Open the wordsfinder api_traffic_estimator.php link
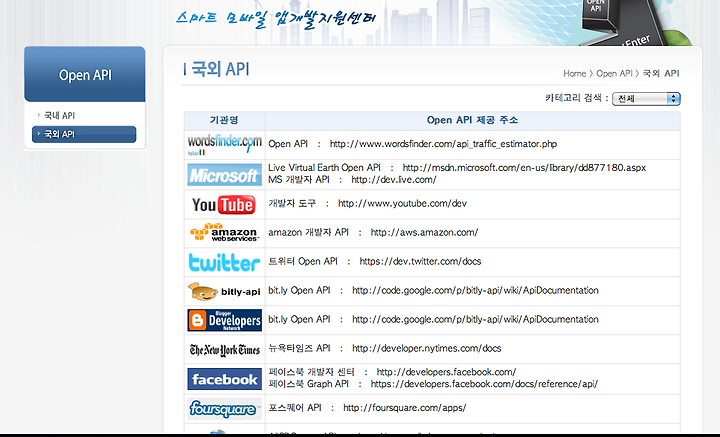The height and width of the screenshot is (437, 720). click(443, 144)
